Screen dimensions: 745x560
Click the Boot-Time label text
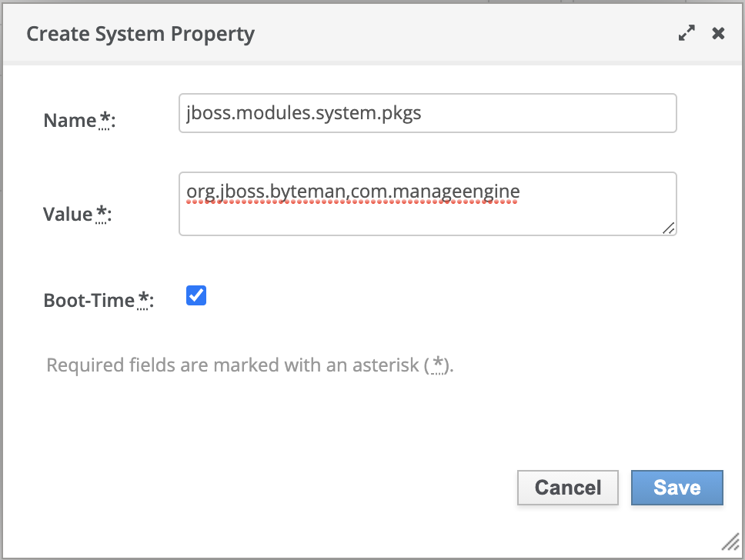coord(89,300)
